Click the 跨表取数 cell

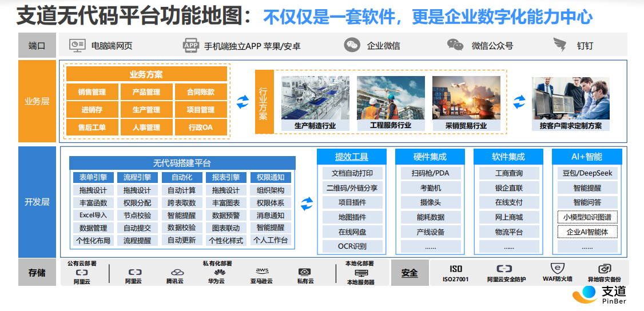click(x=181, y=203)
